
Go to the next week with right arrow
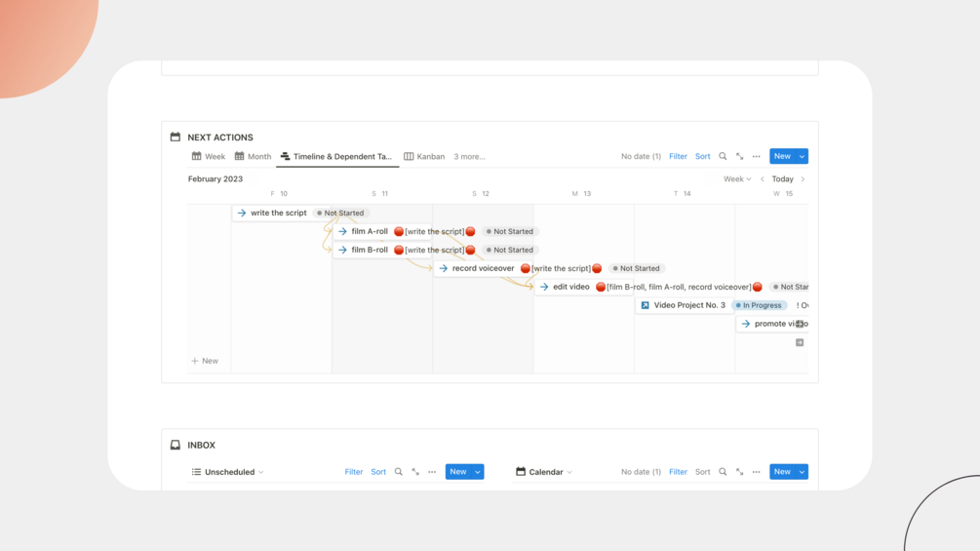click(x=803, y=179)
